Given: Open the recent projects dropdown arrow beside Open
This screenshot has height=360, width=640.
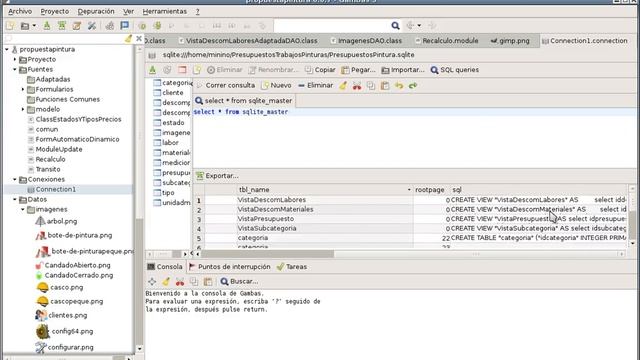Looking at the screenshot, I should 34,26.
